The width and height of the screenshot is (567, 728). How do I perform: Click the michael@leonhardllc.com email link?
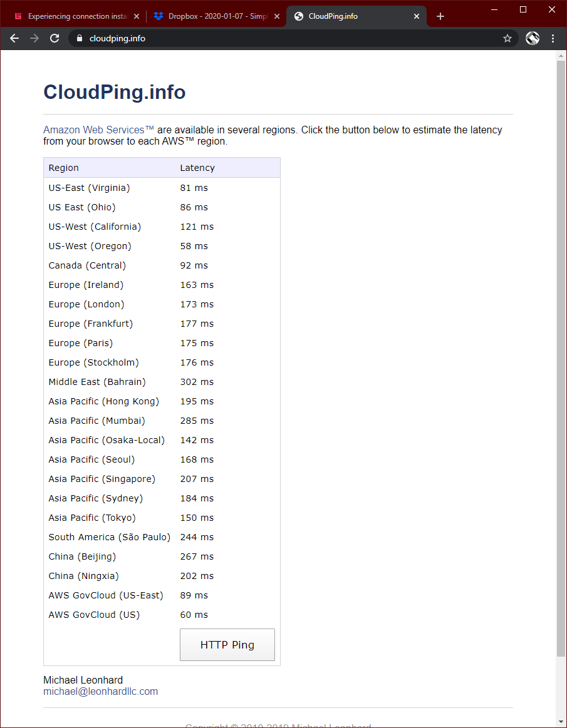pos(100,692)
